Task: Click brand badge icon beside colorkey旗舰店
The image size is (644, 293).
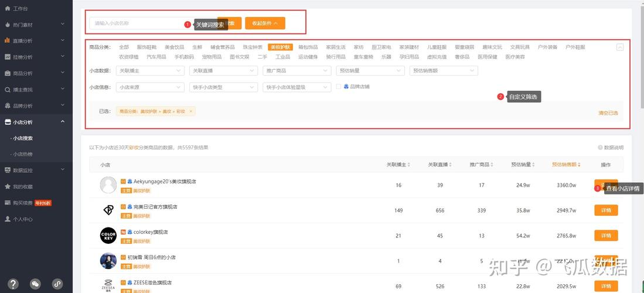Action: (130, 232)
